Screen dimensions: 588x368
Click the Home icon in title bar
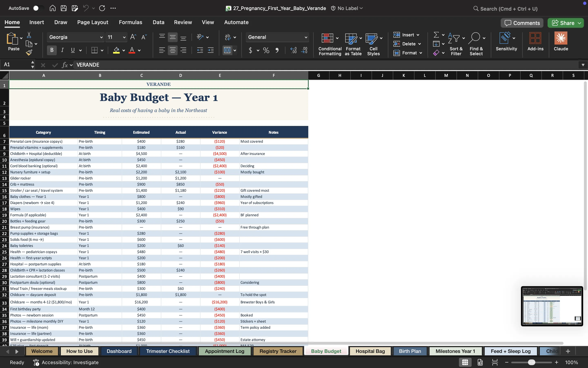coord(52,8)
